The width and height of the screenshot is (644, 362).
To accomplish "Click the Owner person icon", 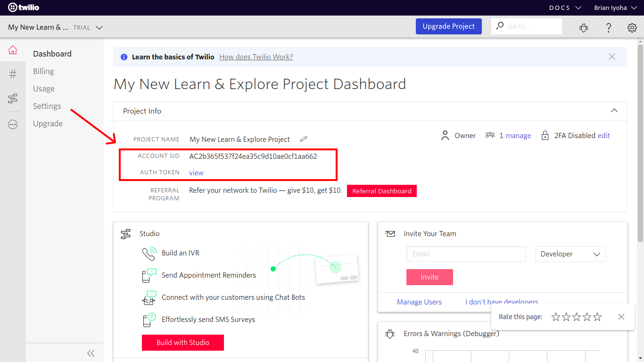I will (445, 136).
